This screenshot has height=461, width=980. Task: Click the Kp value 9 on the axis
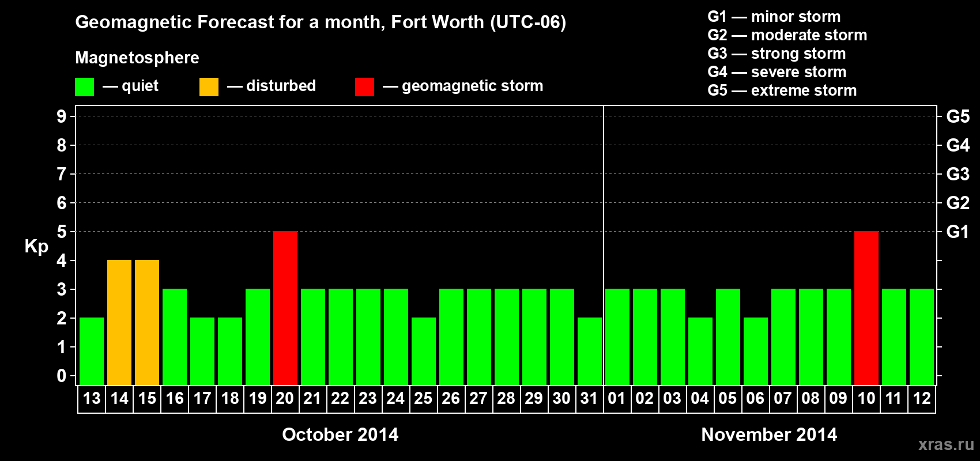pos(62,116)
